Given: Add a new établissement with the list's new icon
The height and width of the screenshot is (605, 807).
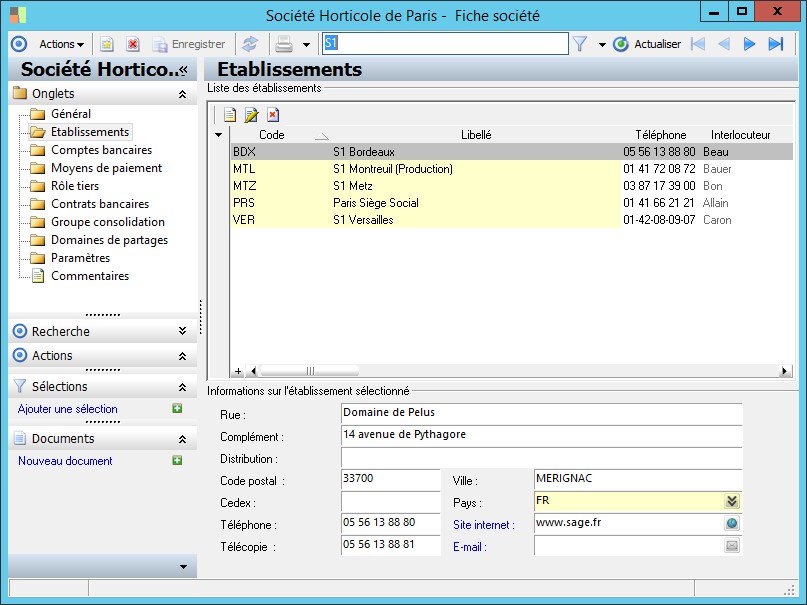Looking at the screenshot, I should point(230,115).
